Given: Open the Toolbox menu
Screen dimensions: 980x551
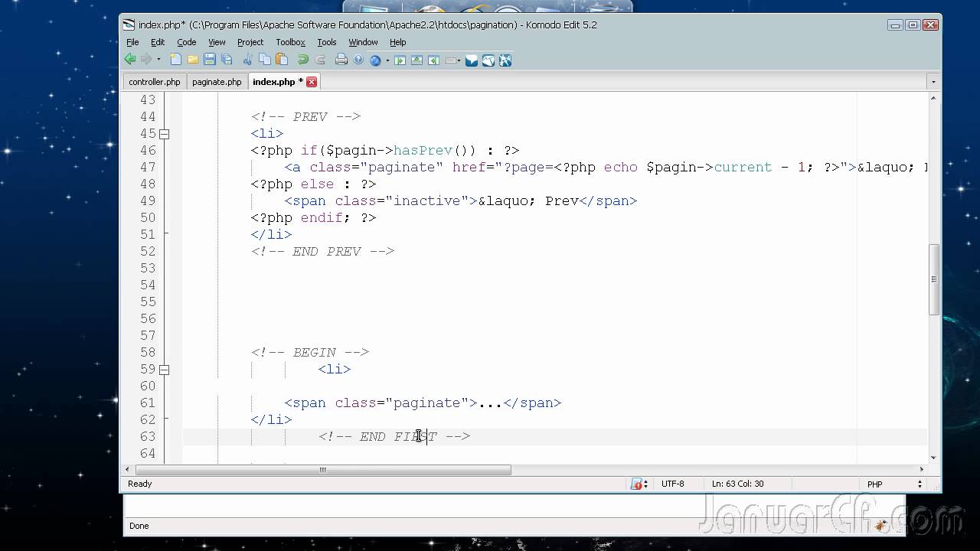Looking at the screenshot, I should (x=290, y=42).
